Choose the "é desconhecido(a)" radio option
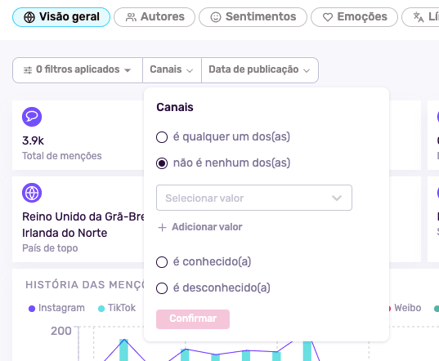439x361 pixels. 162,288
